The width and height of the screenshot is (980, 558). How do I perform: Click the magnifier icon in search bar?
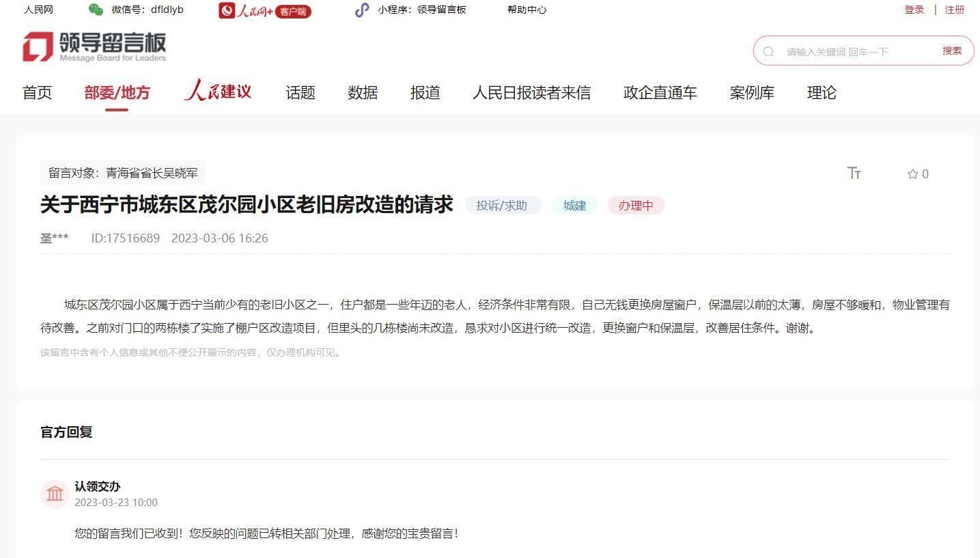[x=768, y=51]
